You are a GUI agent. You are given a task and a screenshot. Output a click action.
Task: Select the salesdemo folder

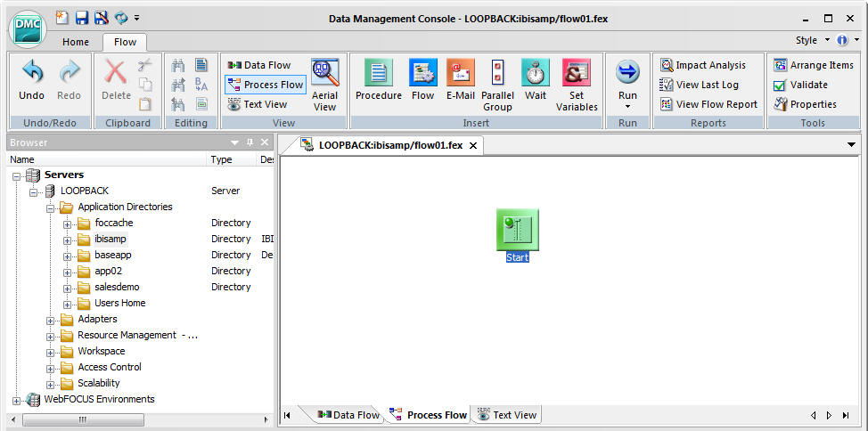point(117,287)
